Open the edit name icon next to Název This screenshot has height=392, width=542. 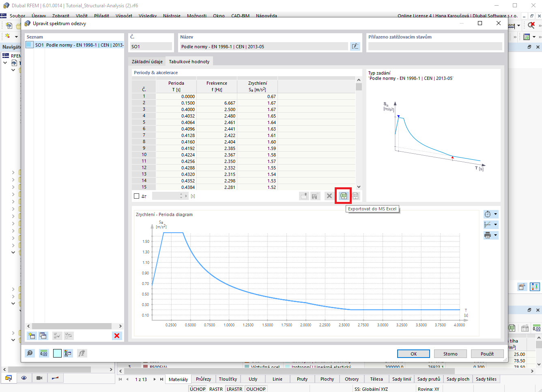355,46
